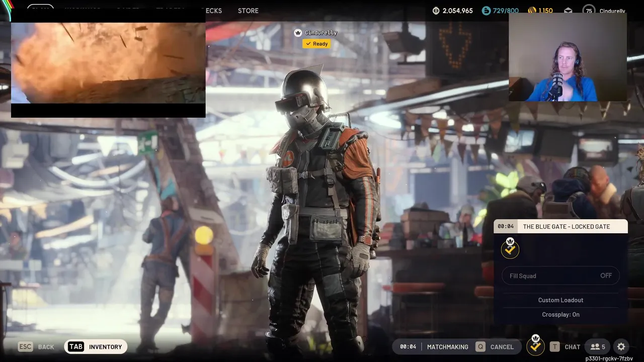
Task: Click the explosion video overlay
Action: tap(108, 63)
